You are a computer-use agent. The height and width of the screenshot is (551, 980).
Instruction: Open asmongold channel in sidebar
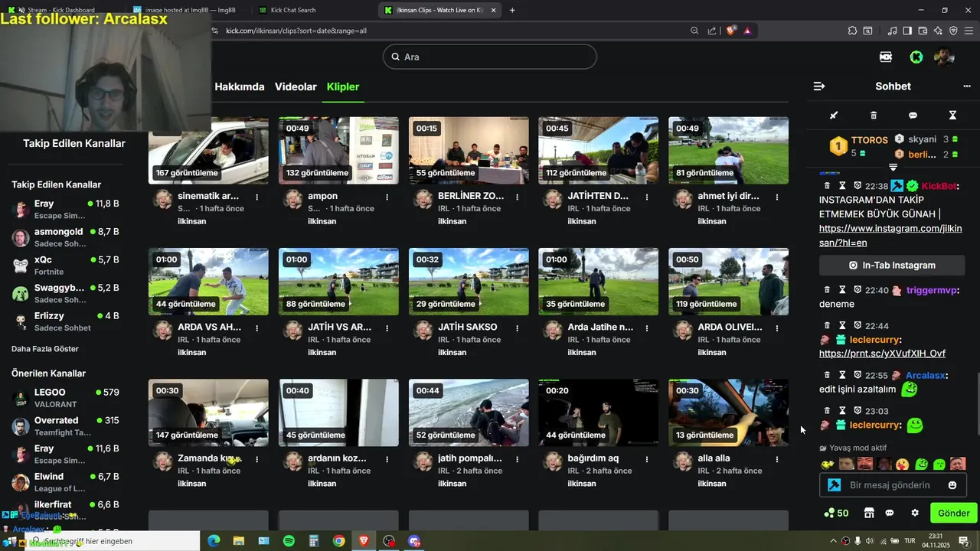coord(65,237)
